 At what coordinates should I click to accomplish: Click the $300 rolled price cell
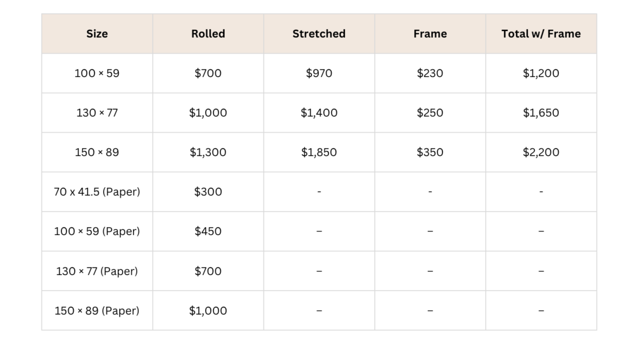click(208, 192)
